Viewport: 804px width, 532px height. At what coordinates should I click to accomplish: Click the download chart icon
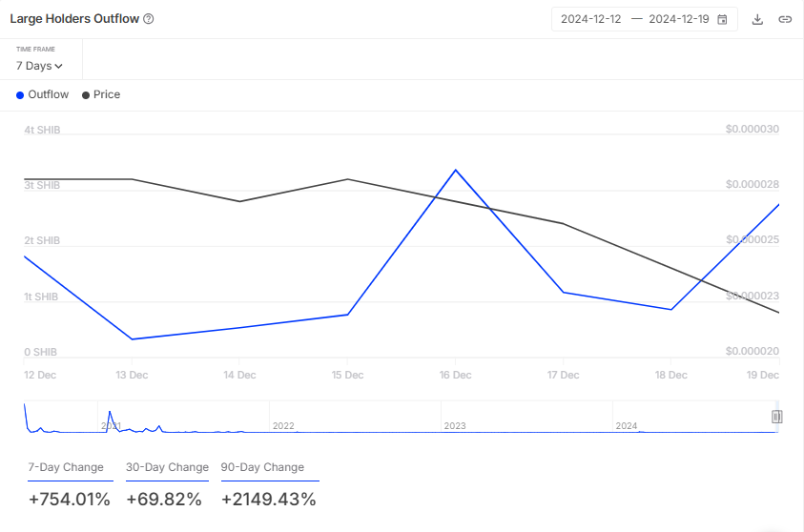tap(757, 19)
